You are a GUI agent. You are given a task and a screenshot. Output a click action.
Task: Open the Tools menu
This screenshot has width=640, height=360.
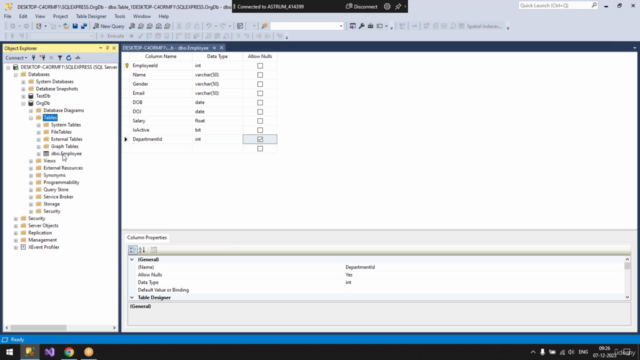point(120,16)
